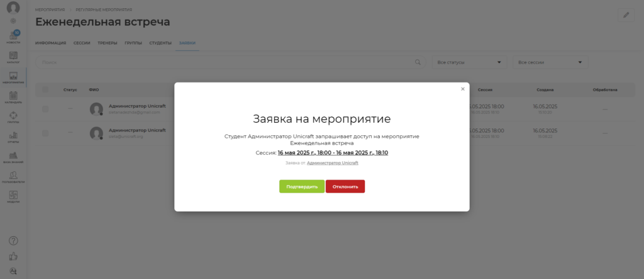644x279 pixels.
Task: Open Календарь in the sidebar
Action: [13, 97]
